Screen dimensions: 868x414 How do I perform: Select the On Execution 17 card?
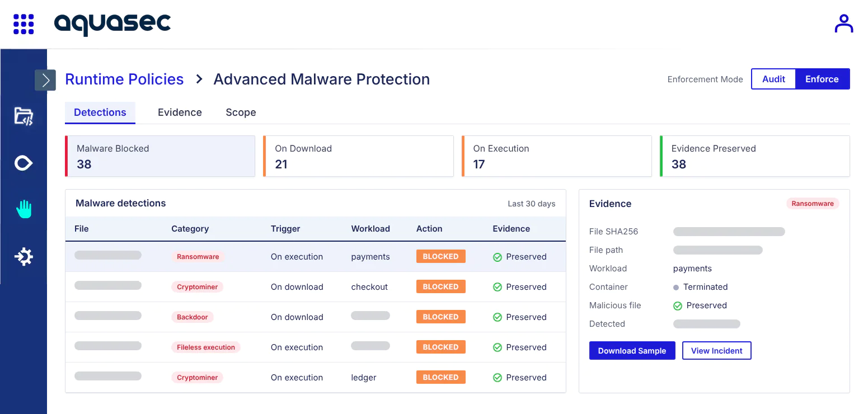pyautogui.click(x=556, y=156)
